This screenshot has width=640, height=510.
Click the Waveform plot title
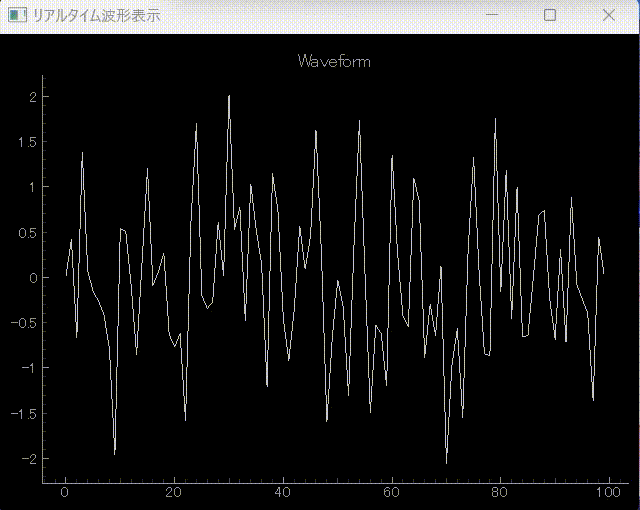(334, 62)
